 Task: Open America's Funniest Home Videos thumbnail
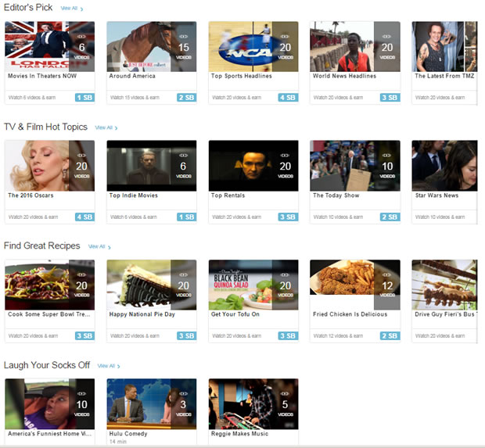pos(50,403)
